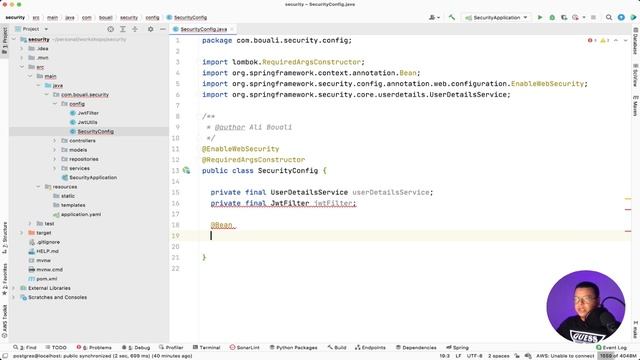Click the locate file target icon in Project panel

110,29
